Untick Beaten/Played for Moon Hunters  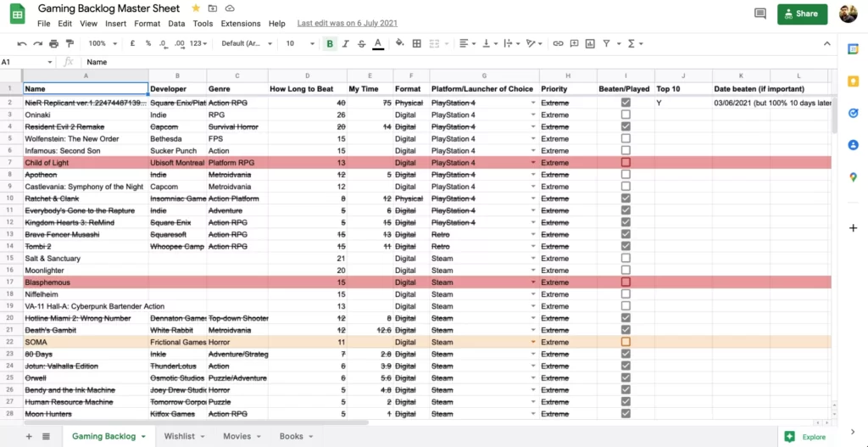click(626, 414)
